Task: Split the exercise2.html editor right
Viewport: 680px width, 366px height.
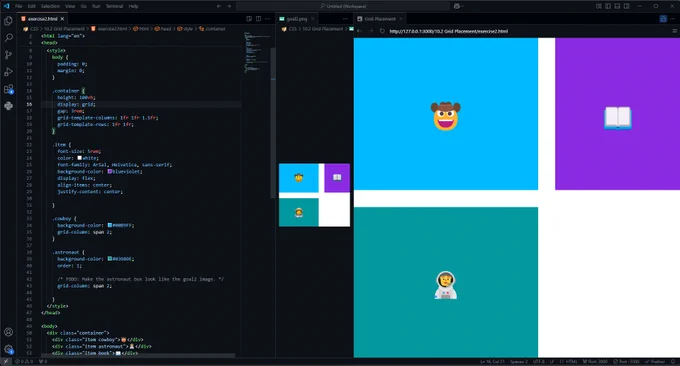Action: pos(258,19)
